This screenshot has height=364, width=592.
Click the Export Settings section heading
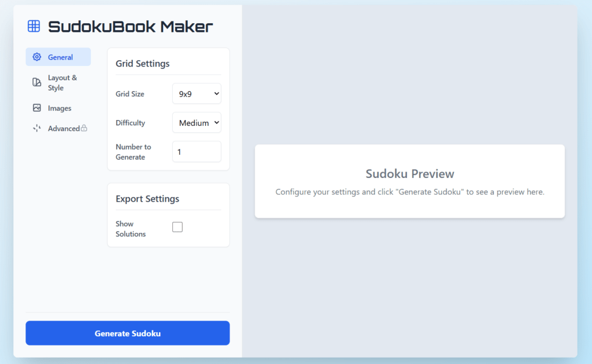[147, 199]
